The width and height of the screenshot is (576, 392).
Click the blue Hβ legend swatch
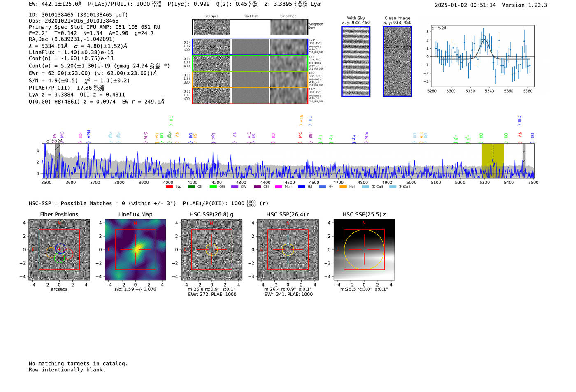click(x=302, y=187)
